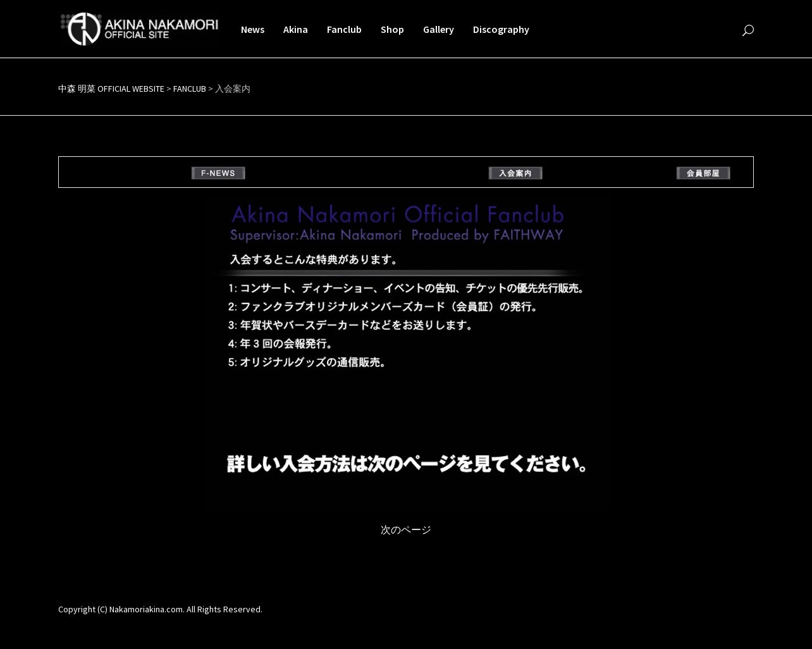Image resolution: width=812 pixels, height=649 pixels.
Task: Click the FANCLUB breadcrumb link
Action: (x=190, y=89)
